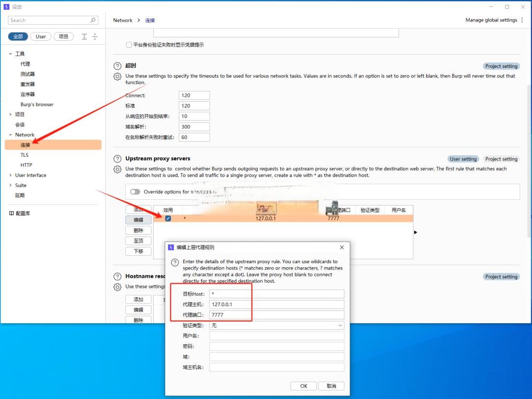Click 在名称解析失败时重试 value field

[x=195, y=138]
